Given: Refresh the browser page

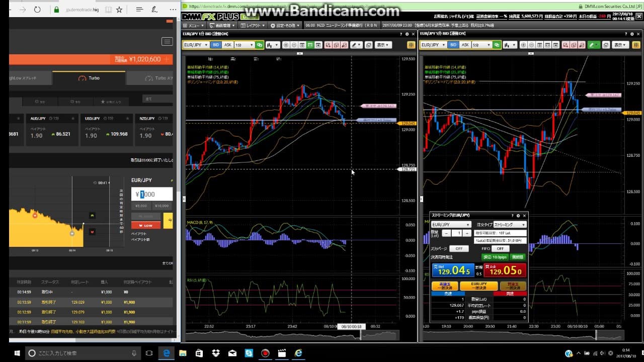Looking at the screenshot, I should coord(37,10).
